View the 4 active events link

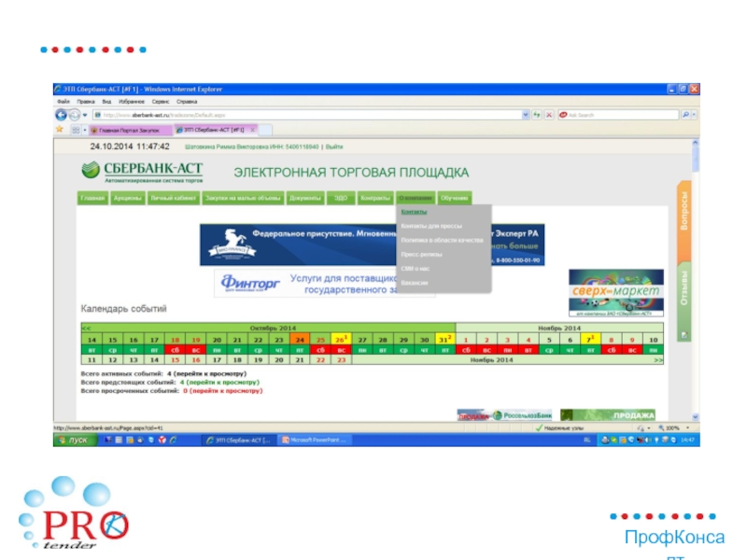206,374
